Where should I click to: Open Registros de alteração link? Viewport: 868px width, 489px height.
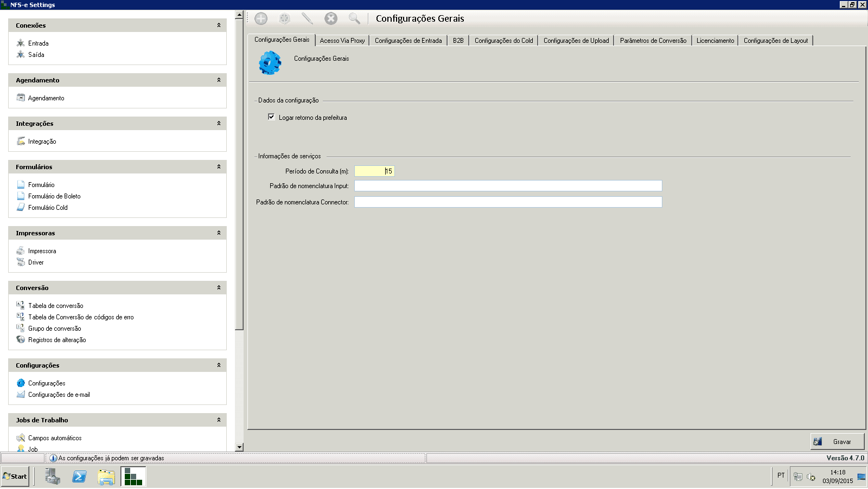(x=57, y=340)
